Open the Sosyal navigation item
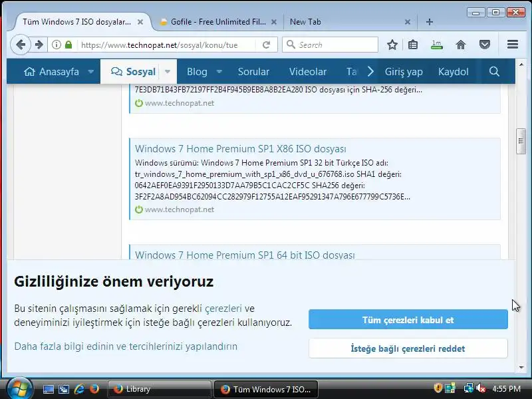 pos(134,72)
